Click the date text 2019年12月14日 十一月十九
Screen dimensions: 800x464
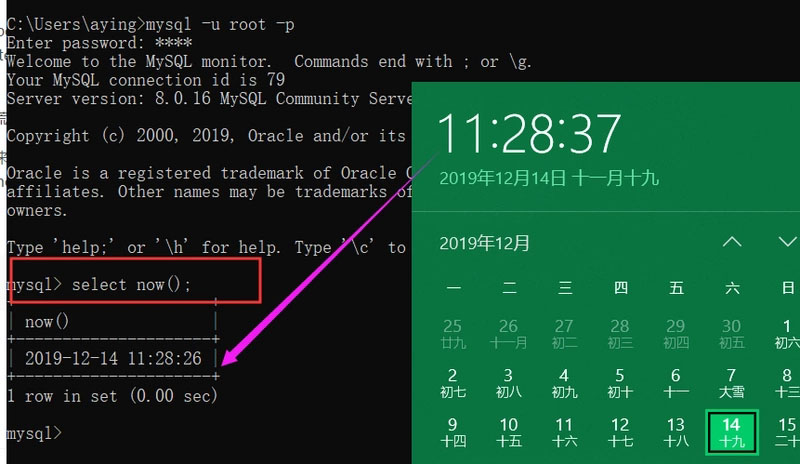[x=549, y=179]
